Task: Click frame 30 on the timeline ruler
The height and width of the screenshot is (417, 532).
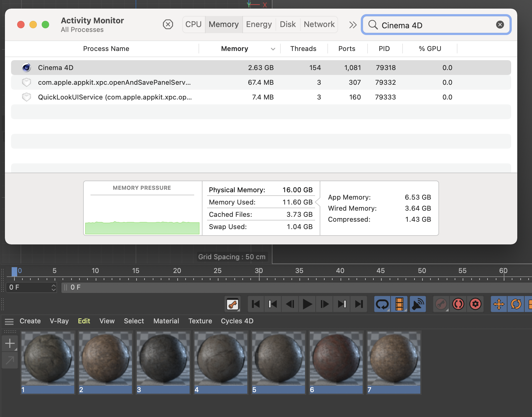Action: tap(259, 271)
